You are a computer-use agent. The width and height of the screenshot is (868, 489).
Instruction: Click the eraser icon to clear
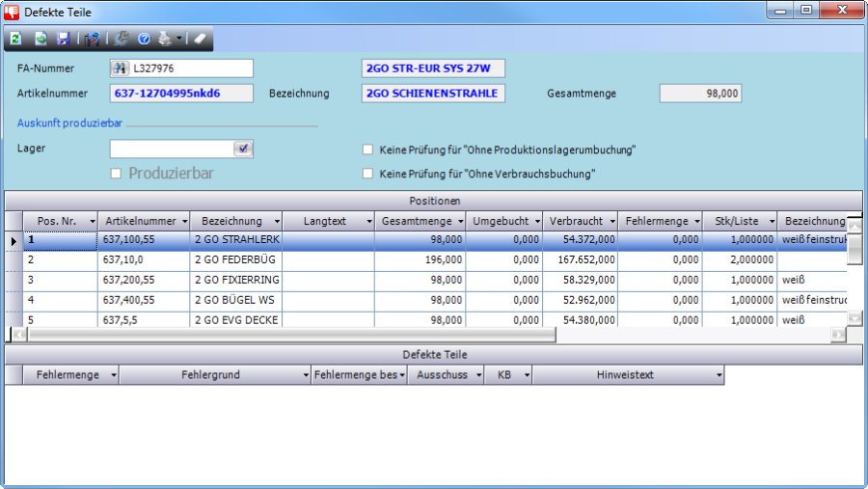point(200,40)
